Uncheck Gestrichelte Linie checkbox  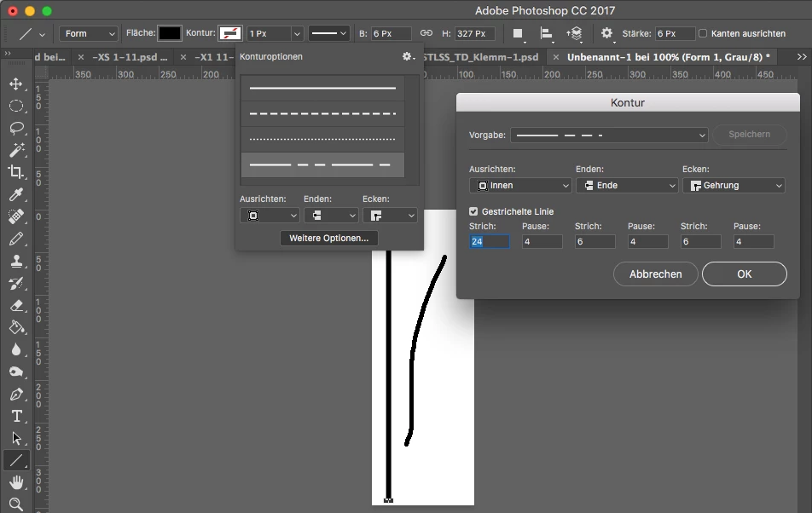click(x=473, y=211)
